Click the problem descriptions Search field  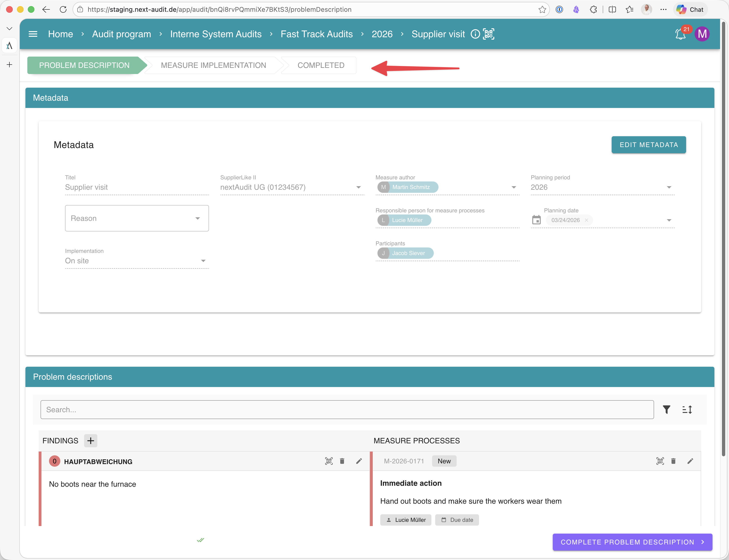pyautogui.click(x=347, y=409)
